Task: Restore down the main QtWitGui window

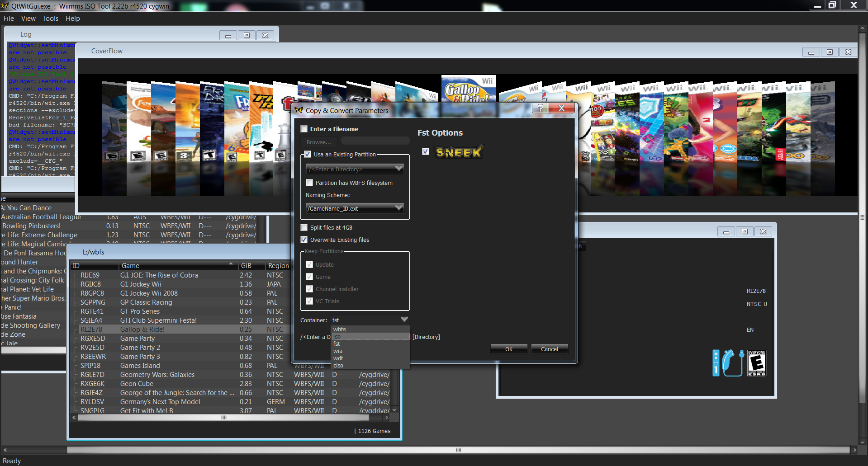Action: click(x=832, y=5)
